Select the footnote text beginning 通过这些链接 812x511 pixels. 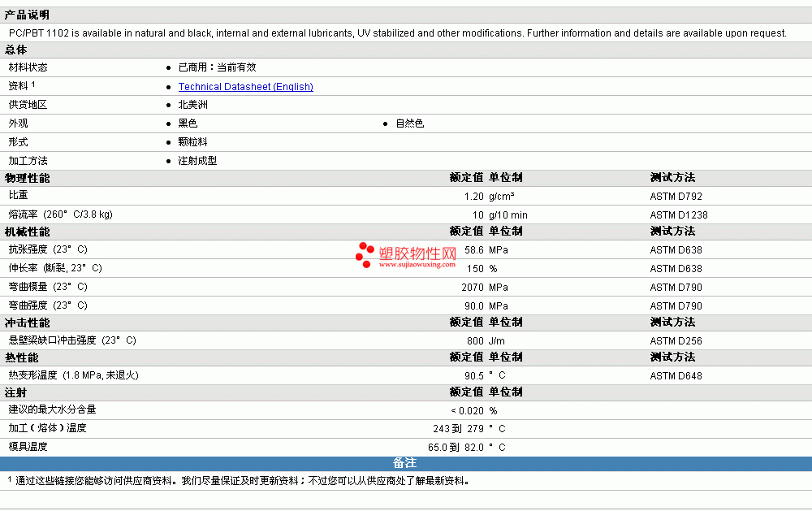click(242, 481)
